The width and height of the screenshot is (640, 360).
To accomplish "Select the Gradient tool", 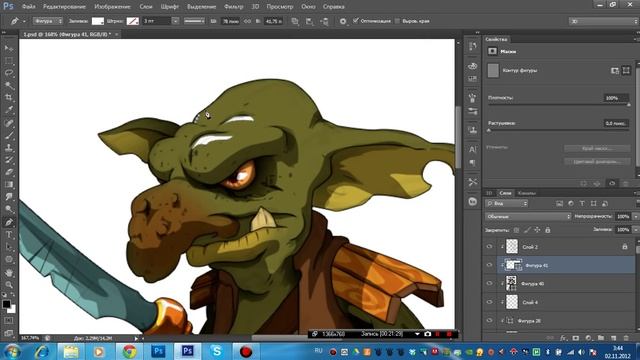I will click(9, 184).
